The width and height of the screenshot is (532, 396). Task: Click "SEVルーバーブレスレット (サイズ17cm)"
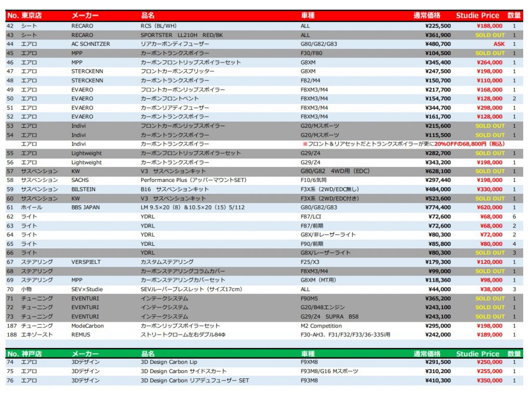pos(192,289)
